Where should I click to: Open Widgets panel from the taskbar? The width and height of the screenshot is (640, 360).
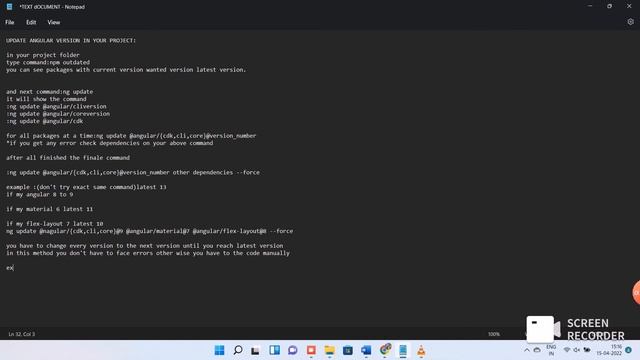coord(274,350)
